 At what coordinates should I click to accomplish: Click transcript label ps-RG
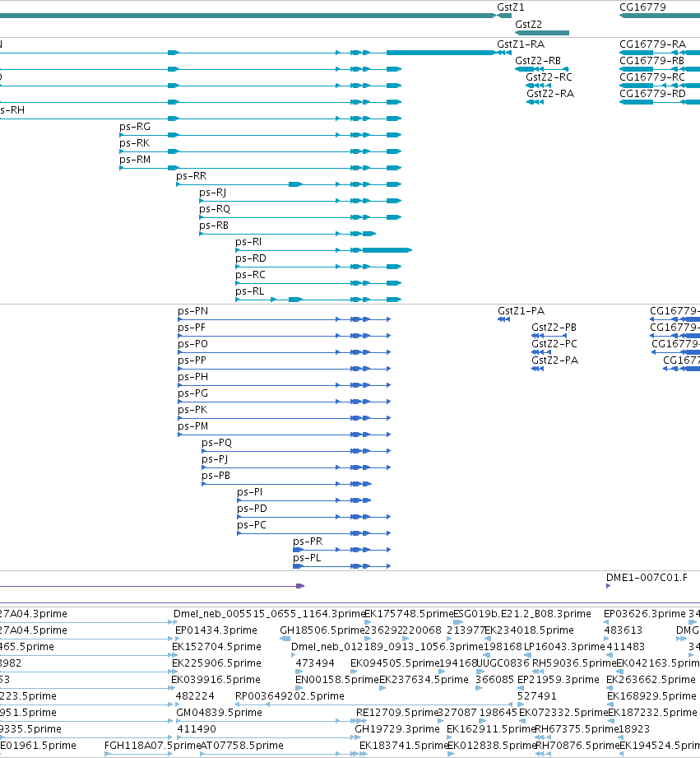tap(135, 126)
